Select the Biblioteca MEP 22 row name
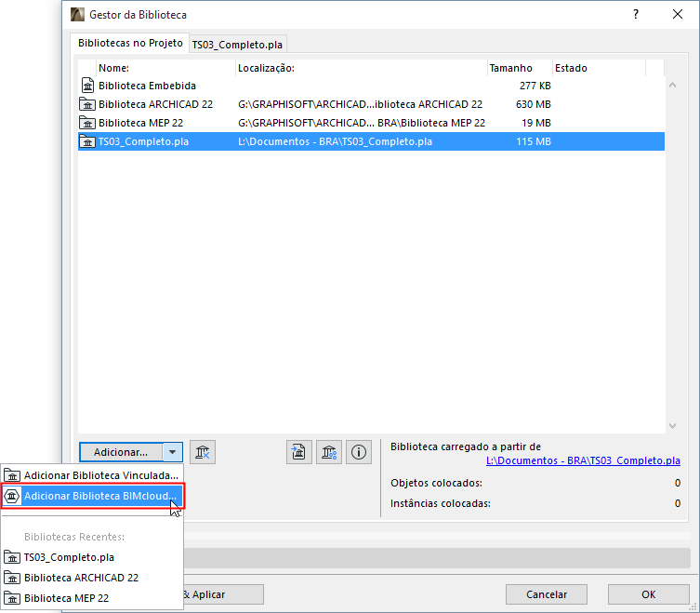 click(140, 123)
